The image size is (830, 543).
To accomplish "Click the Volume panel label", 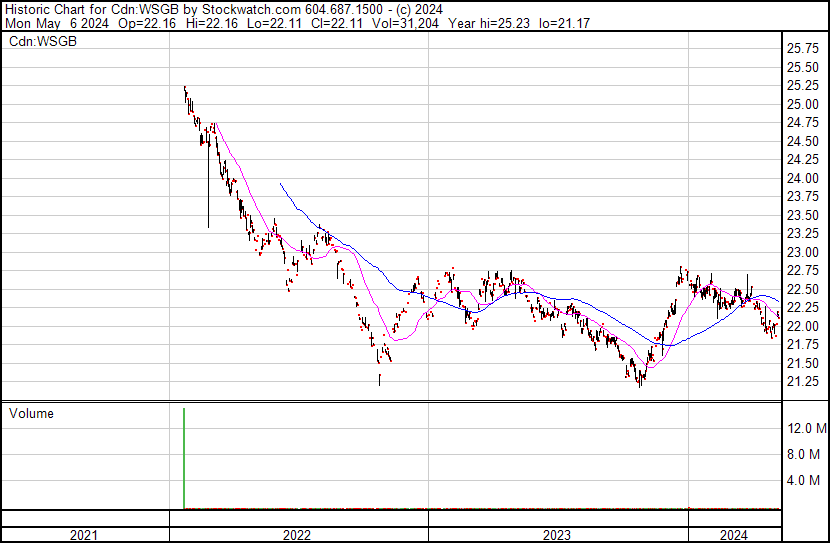I will [x=30, y=413].
